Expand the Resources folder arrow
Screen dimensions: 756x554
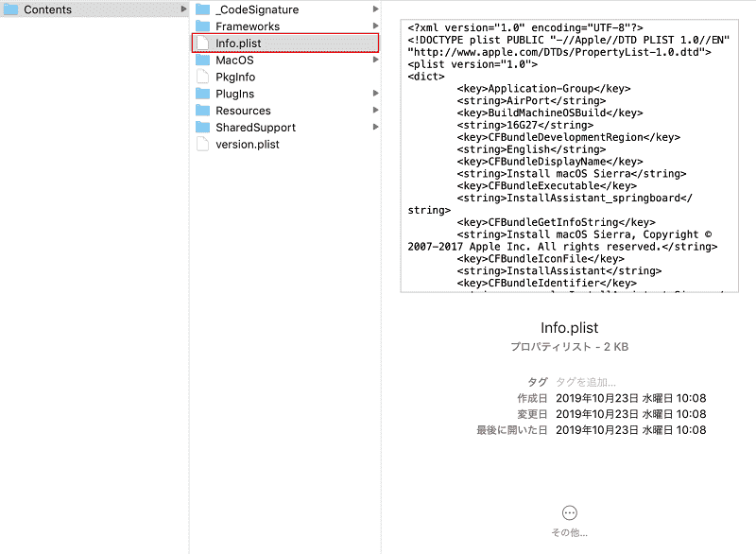[x=375, y=111]
